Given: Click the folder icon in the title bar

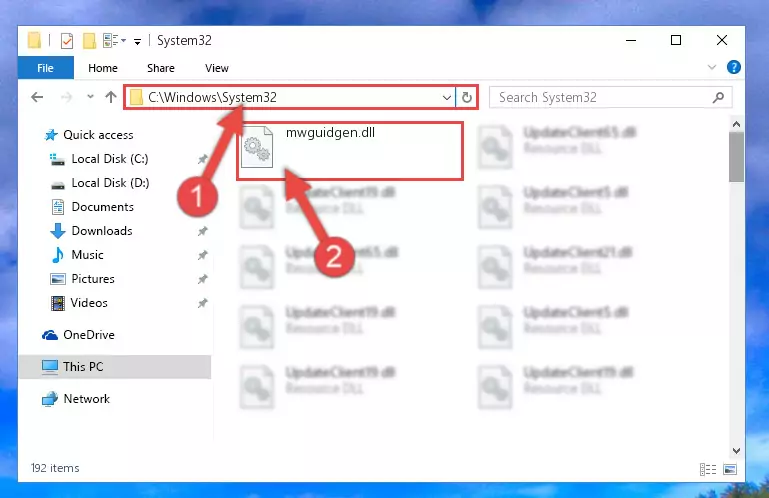Looking at the screenshot, I should [34, 41].
